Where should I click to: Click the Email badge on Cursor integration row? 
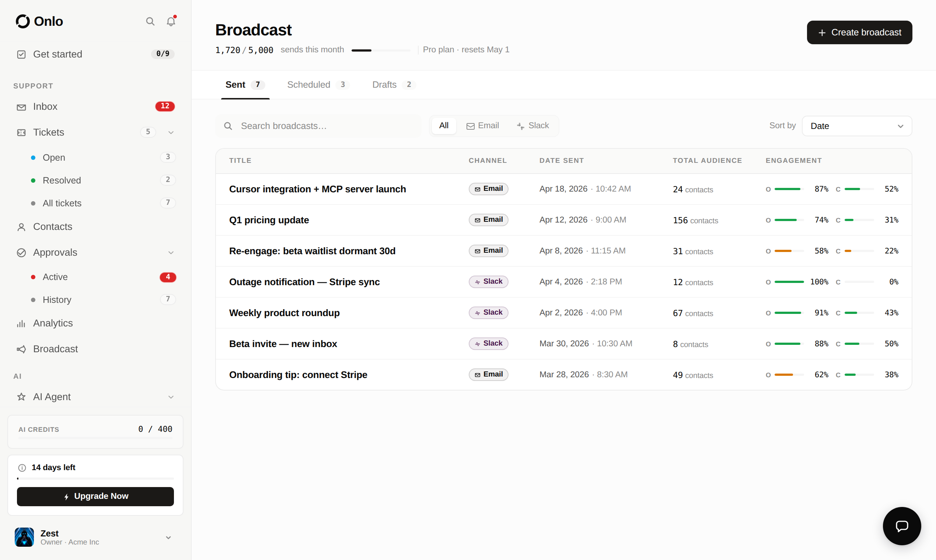[488, 189]
